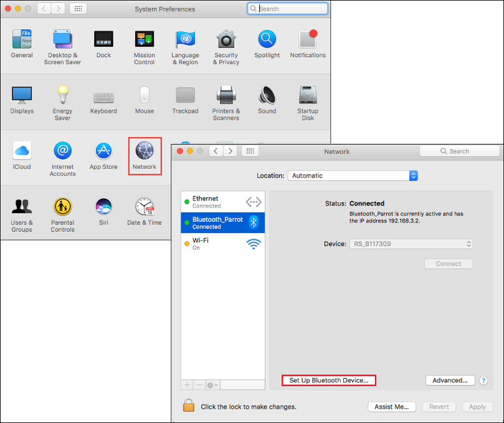Open Mission Control preferences

pos(145,40)
